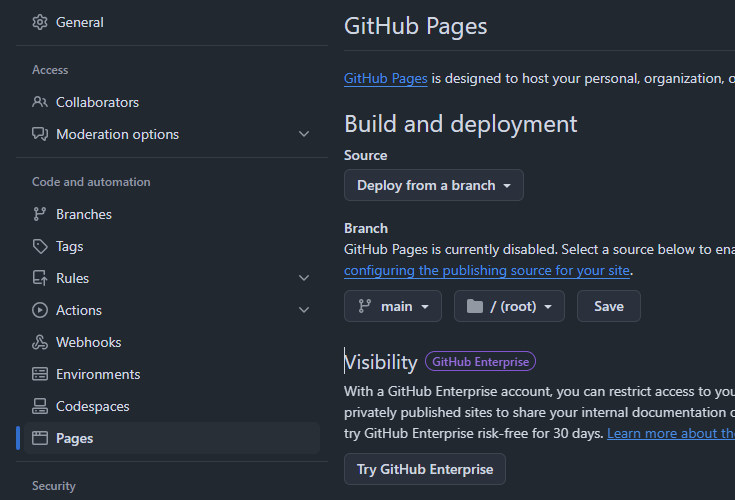Screen dimensions: 735x500
Task: Click the GitHub Pages page title
Action: click(x=415, y=26)
